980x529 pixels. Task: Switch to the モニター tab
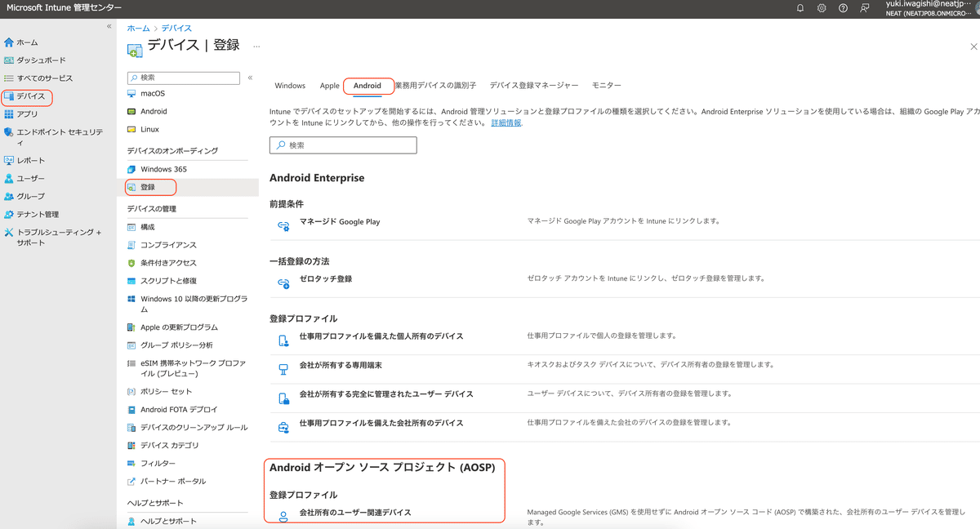pos(607,86)
